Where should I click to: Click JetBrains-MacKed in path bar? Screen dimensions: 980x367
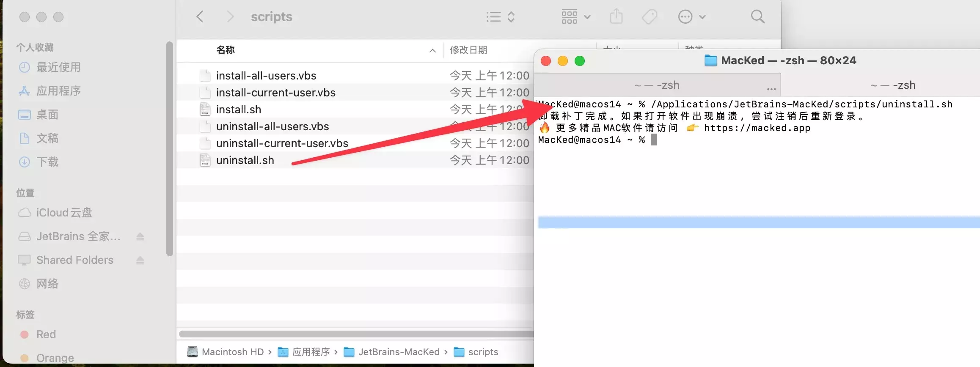coord(392,352)
